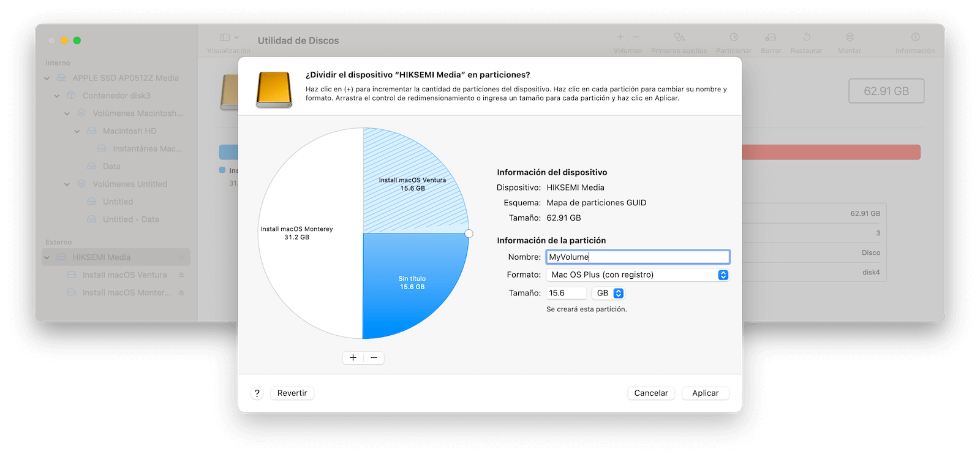This screenshot has height=459, width=980.
Task: Click the 62.91 GB capacity box
Action: tap(886, 91)
